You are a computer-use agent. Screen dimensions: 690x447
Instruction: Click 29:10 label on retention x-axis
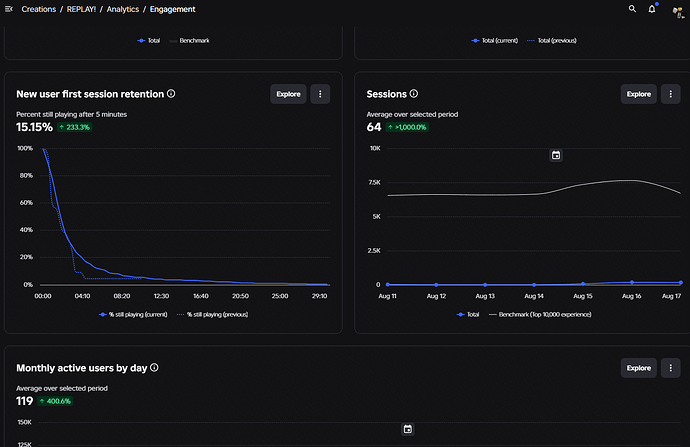point(319,296)
